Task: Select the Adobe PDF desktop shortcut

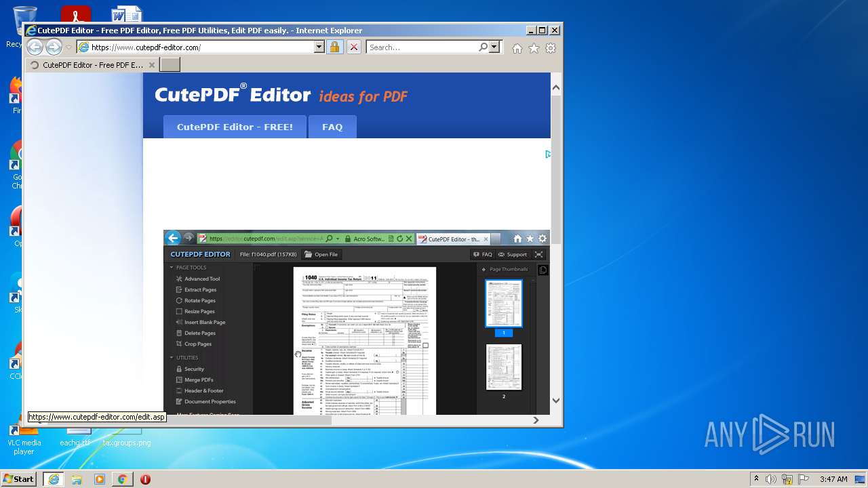Action: 75,14
